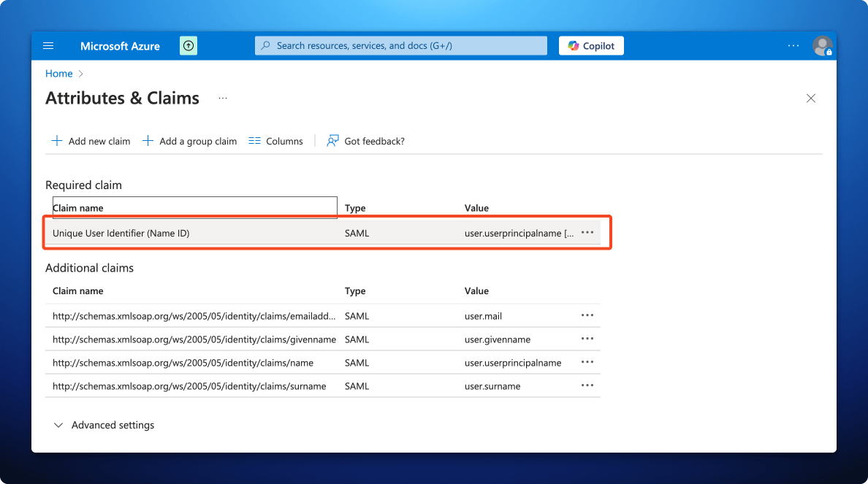Click the Claim name input box

point(194,207)
